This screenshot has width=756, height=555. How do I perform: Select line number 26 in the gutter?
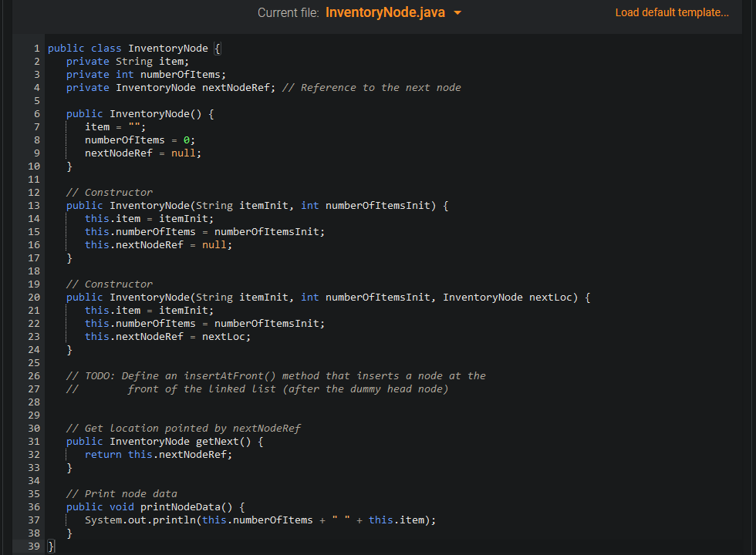point(33,375)
